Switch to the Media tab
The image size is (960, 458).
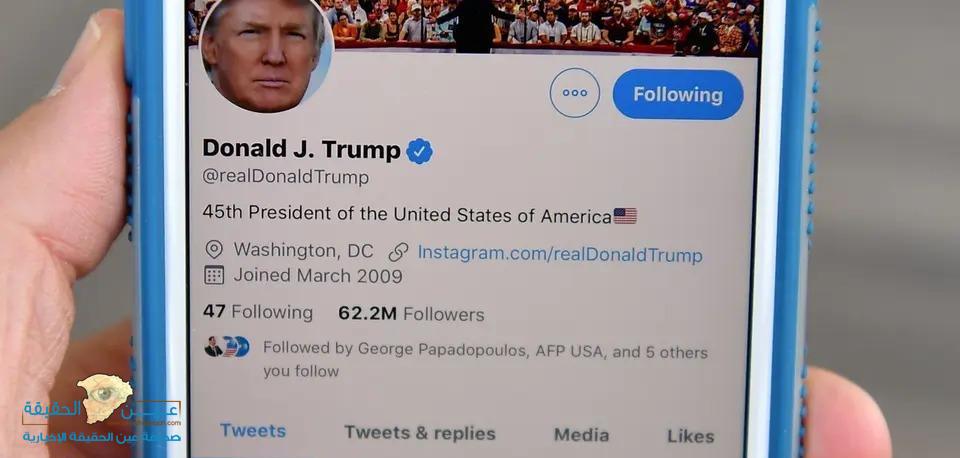coord(581,435)
